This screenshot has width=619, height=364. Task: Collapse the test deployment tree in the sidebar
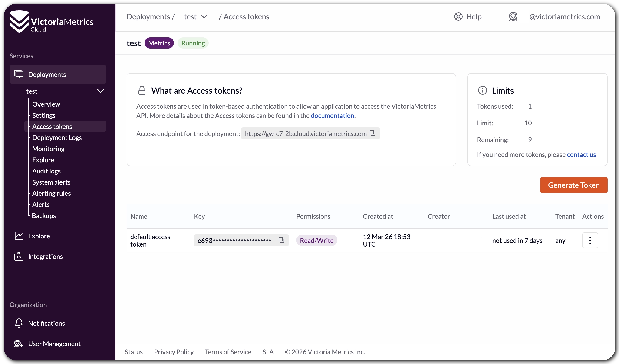tap(100, 91)
